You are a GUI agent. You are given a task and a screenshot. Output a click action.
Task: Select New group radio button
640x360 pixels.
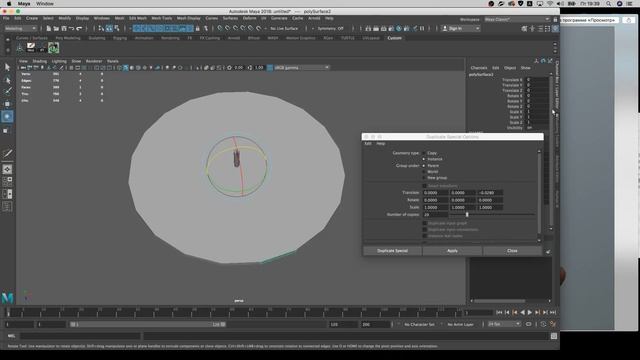(x=424, y=178)
